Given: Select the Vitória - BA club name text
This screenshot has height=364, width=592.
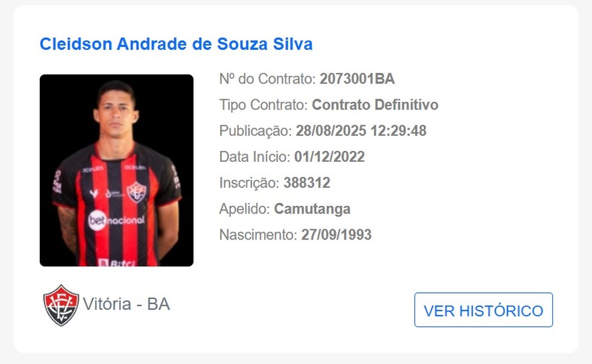Looking at the screenshot, I should coord(126,304).
